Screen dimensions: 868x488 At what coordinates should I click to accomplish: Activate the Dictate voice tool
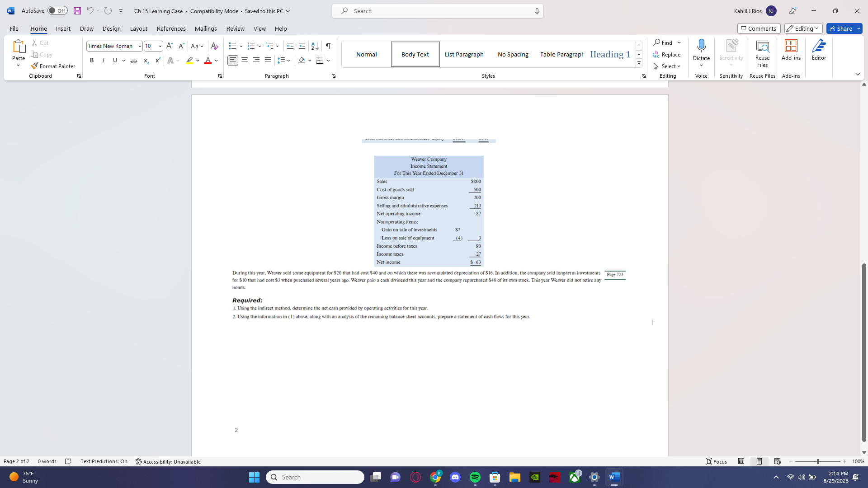tap(701, 52)
